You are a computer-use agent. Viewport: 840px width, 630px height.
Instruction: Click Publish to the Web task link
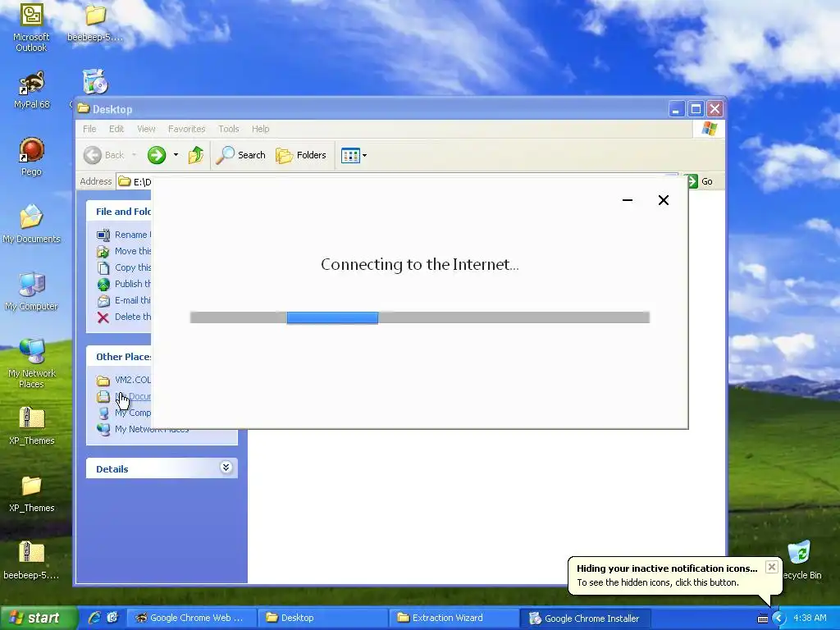125,284
